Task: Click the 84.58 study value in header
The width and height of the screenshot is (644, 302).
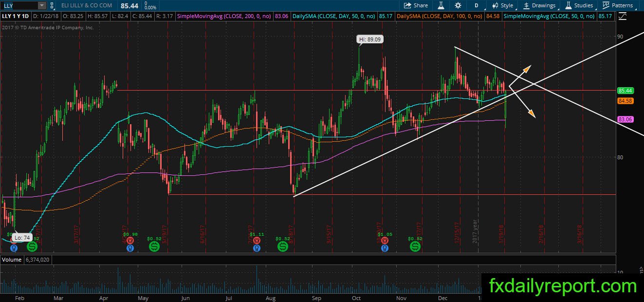Action: 494,16
